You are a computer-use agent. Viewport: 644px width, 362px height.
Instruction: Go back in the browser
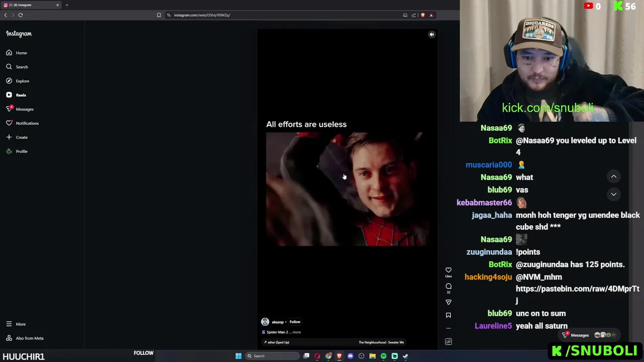6,15
